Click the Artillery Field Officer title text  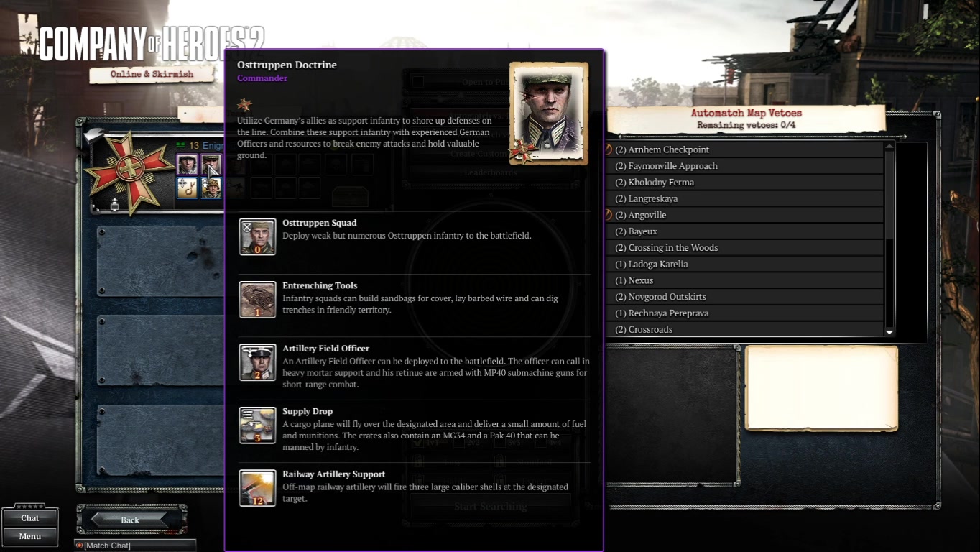coord(325,349)
